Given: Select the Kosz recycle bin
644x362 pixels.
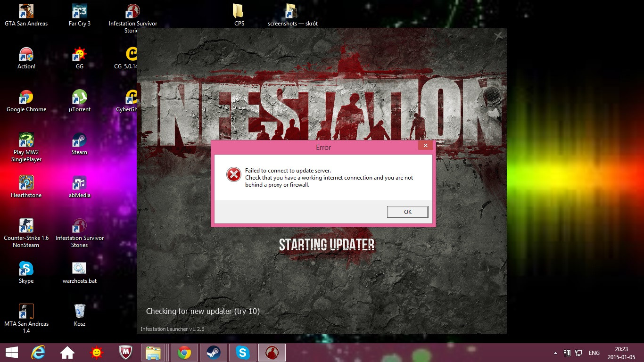Looking at the screenshot, I should pyautogui.click(x=79, y=316).
